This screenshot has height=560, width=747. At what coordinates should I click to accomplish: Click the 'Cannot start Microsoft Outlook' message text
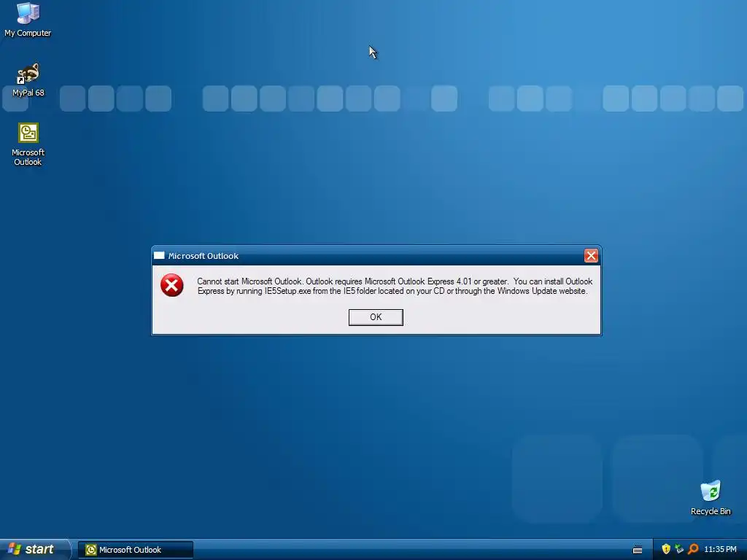click(x=395, y=286)
